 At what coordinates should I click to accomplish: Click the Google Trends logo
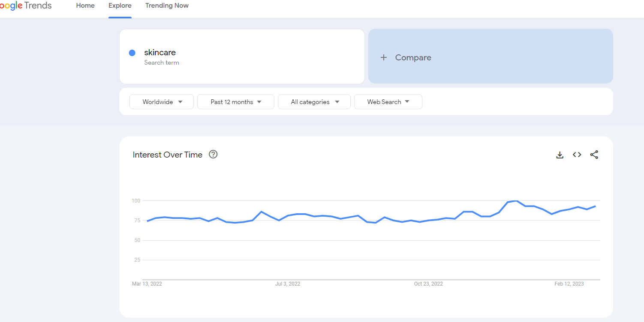point(26,6)
